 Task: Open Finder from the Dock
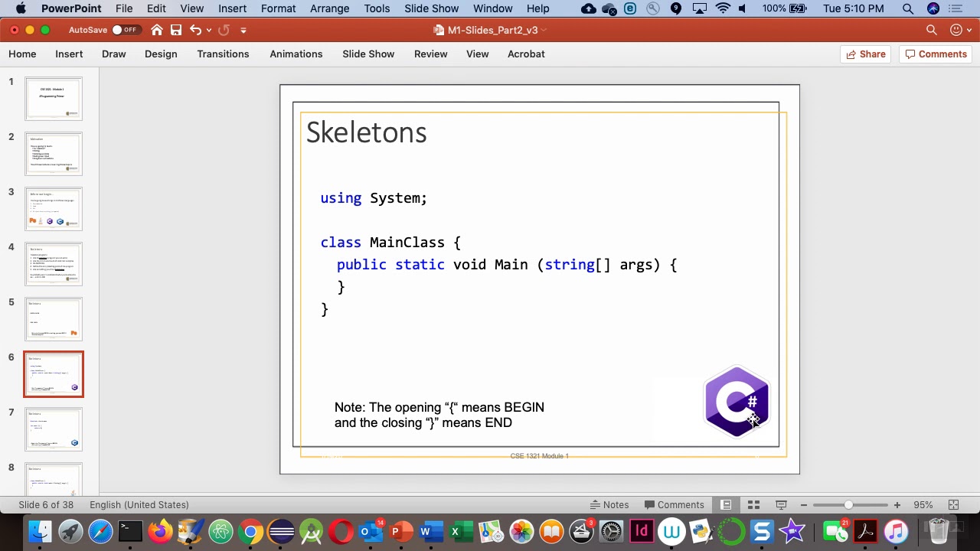pos(40,531)
